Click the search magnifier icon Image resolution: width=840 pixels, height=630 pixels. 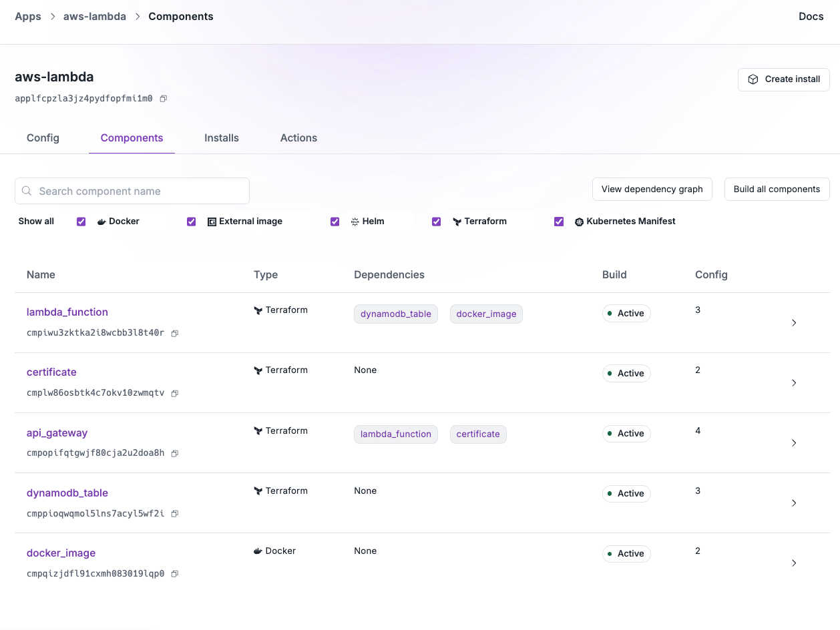27,191
